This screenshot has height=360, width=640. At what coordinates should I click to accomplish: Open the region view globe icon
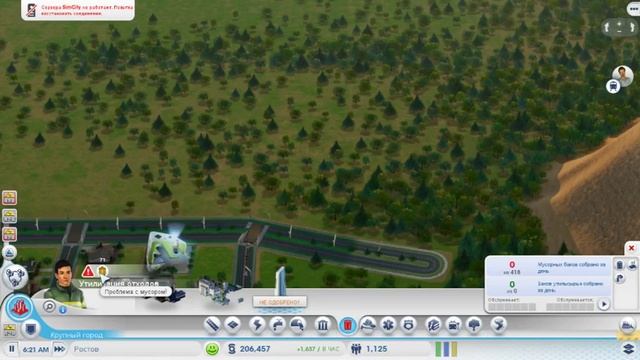15,277
